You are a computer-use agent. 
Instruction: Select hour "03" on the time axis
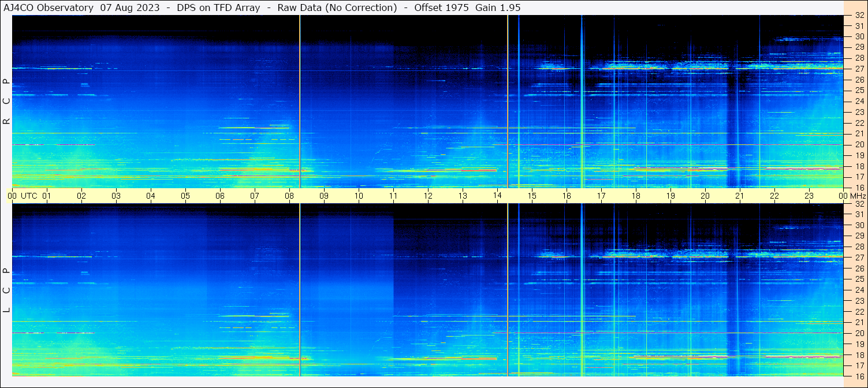tap(116, 196)
